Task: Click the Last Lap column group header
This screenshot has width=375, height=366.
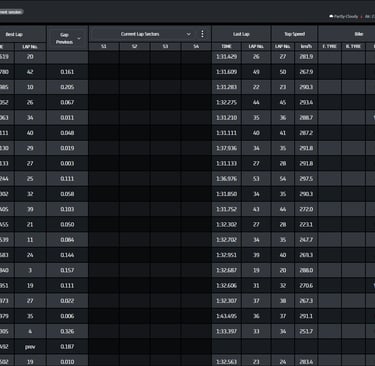Action: point(241,34)
